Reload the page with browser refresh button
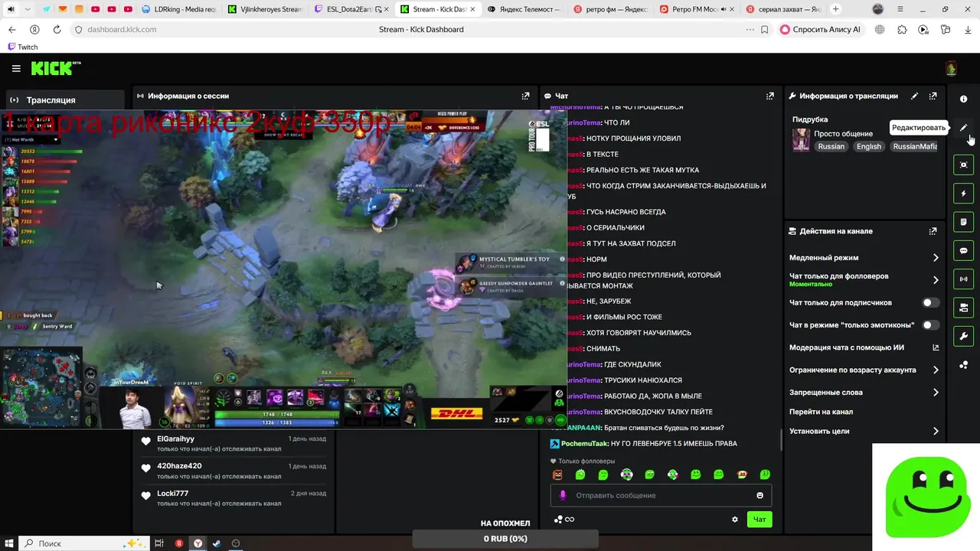The width and height of the screenshot is (980, 551). (57, 29)
